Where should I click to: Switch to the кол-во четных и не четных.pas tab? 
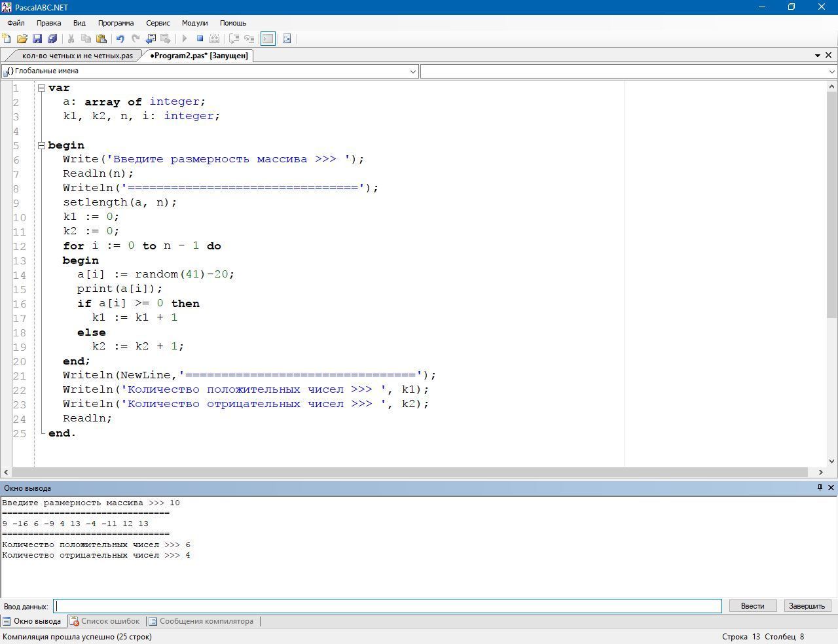(x=77, y=56)
